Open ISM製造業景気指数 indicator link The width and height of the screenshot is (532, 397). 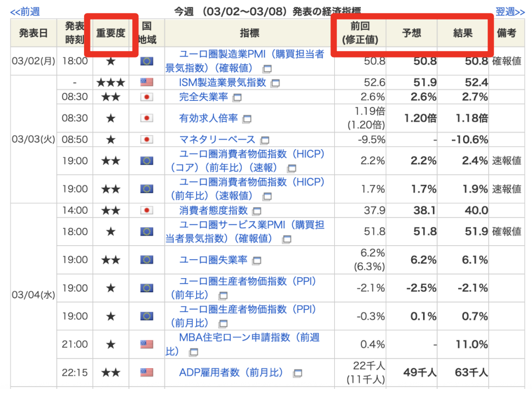(222, 82)
